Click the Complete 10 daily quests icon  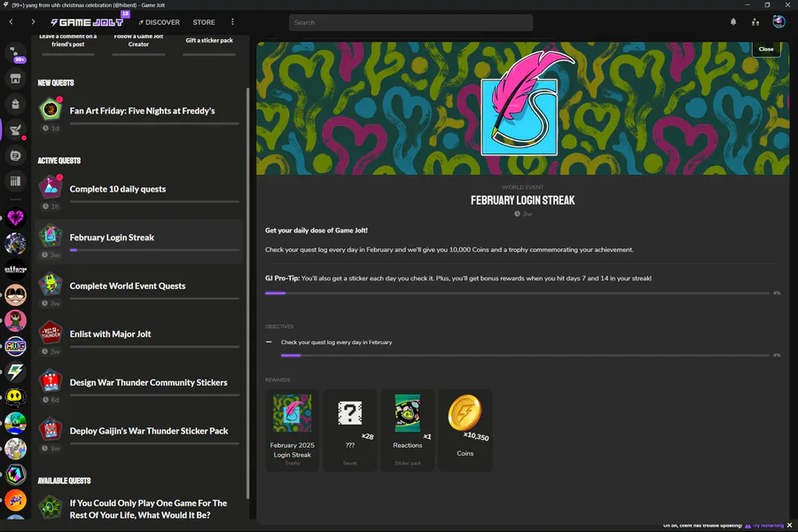click(x=51, y=187)
